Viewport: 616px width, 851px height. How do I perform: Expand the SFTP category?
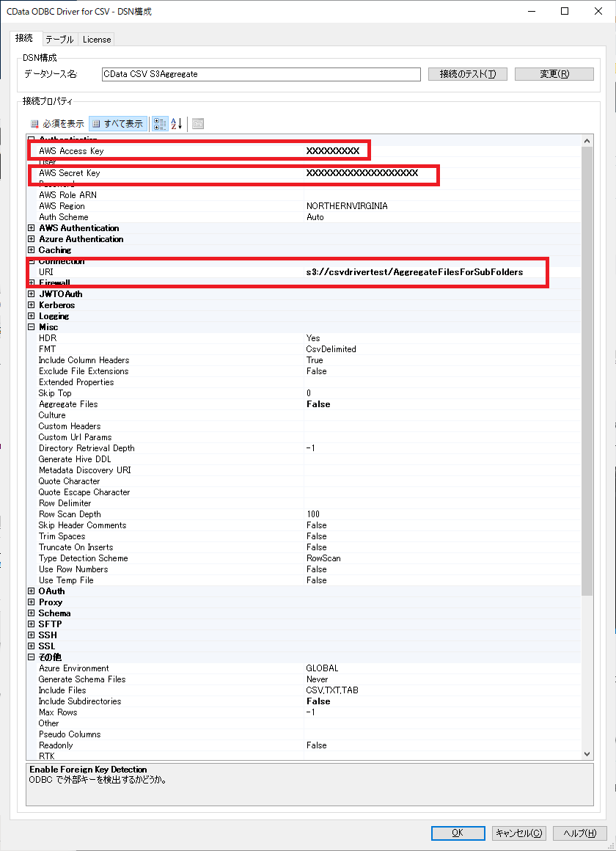(32, 624)
